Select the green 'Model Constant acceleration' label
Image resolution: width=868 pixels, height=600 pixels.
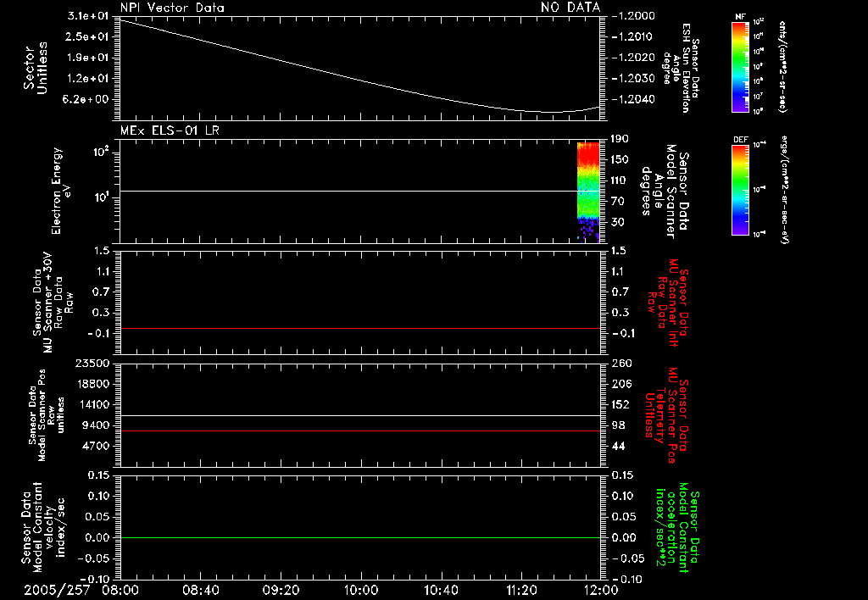[x=677, y=528]
